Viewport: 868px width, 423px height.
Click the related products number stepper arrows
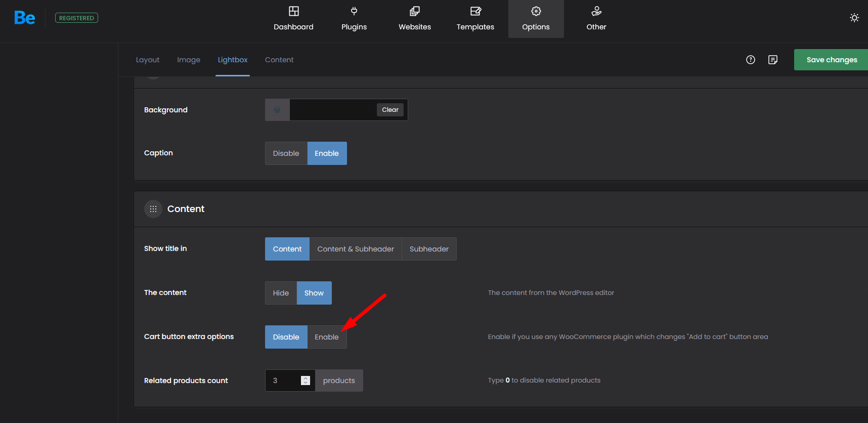tap(306, 380)
